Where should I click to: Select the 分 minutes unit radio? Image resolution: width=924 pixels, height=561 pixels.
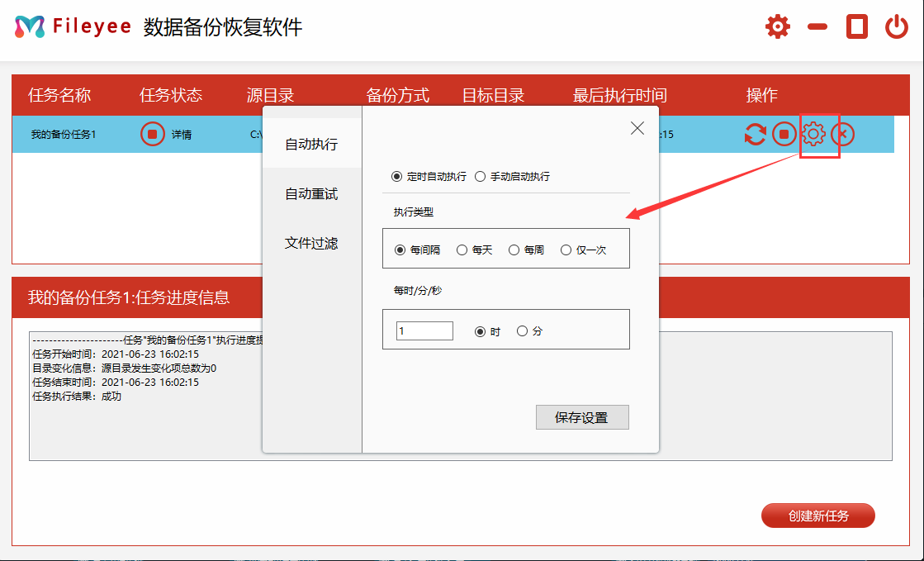[522, 331]
